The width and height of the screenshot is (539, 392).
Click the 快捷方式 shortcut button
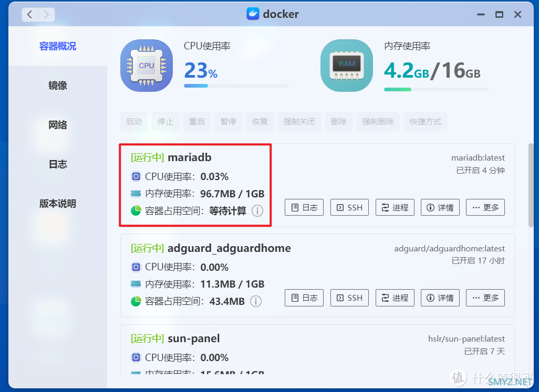(x=426, y=122)
